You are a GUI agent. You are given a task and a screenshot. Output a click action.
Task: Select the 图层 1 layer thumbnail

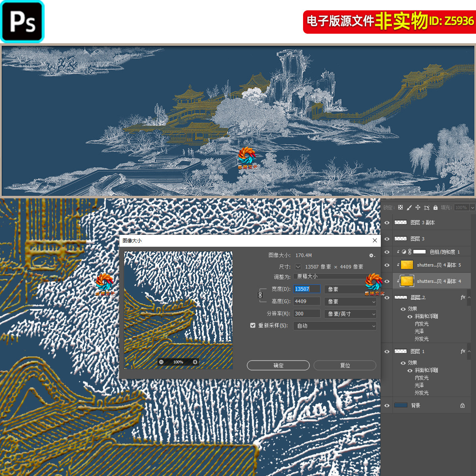coord(401,351)
